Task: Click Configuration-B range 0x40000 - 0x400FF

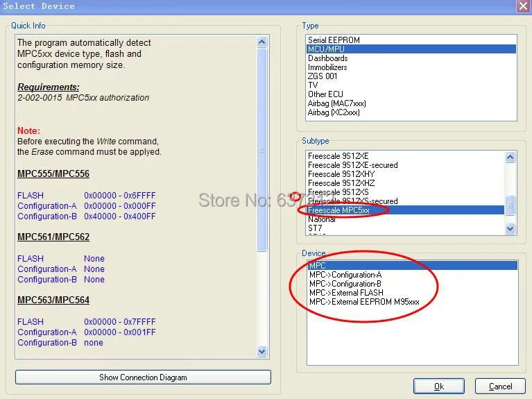Action: point(120,217)
